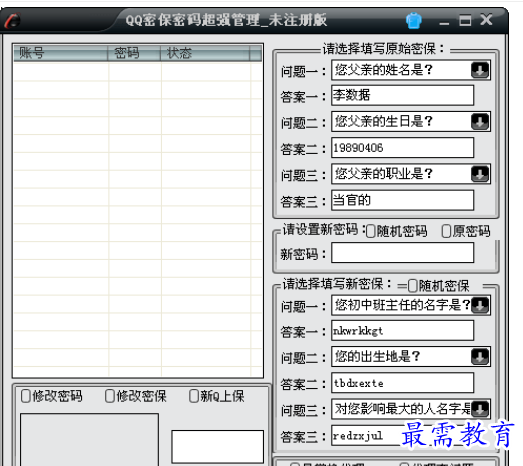The width and height of the screenshot is (523, 466).
Task: Click new 答案三 field containing redzxjul
Action: click(402, 435)
